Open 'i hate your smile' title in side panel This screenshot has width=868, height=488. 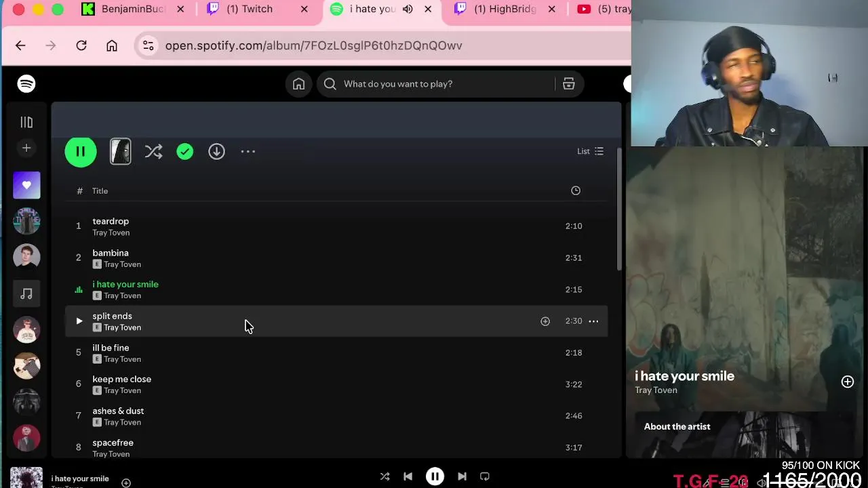tap(684, 375)
